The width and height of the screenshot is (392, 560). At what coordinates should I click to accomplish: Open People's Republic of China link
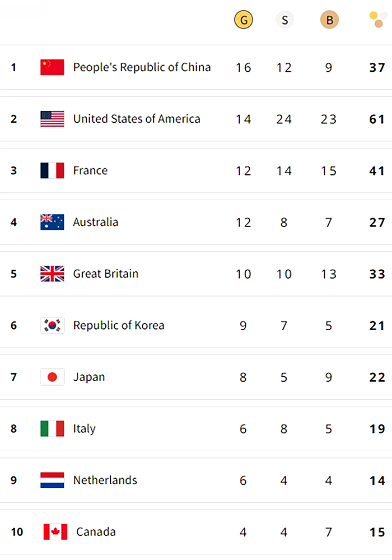click(142, 67)
